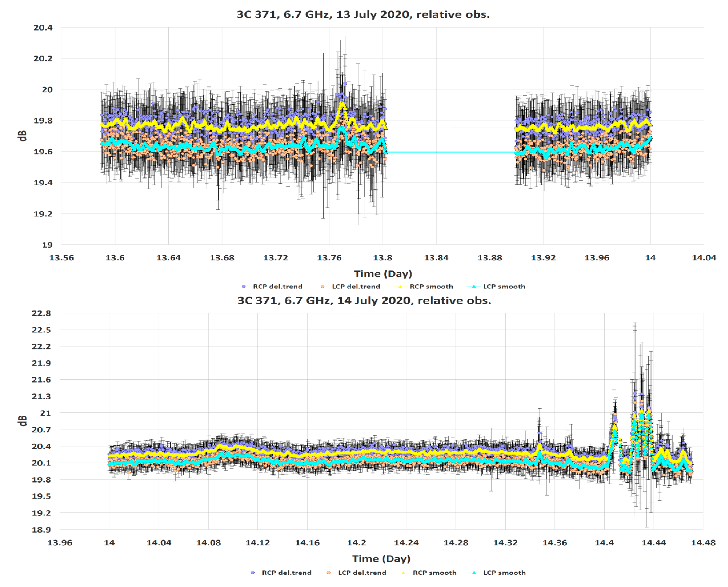
Task: Click orange LCP del.trend marker in 13 July legend
Action: 322,286
